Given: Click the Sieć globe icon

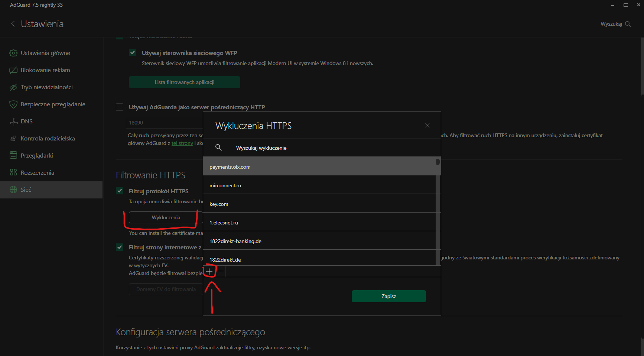Looking at the screenshot, I should 13,190.
